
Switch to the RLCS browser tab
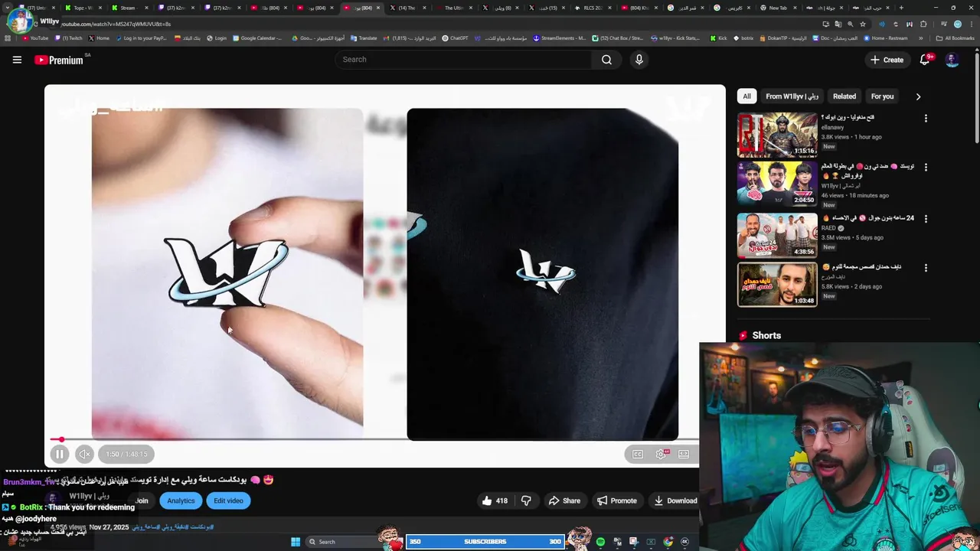click(x=593, y=8)
